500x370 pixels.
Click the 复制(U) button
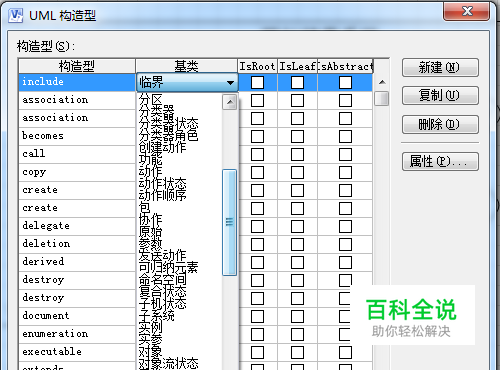tap(440, 96)
